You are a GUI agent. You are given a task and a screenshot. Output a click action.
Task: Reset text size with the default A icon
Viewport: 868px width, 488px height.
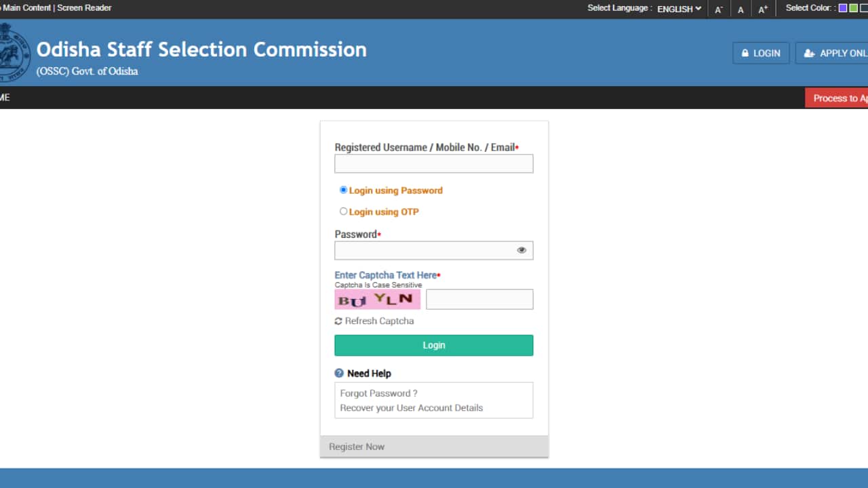[x=741, y=9]
